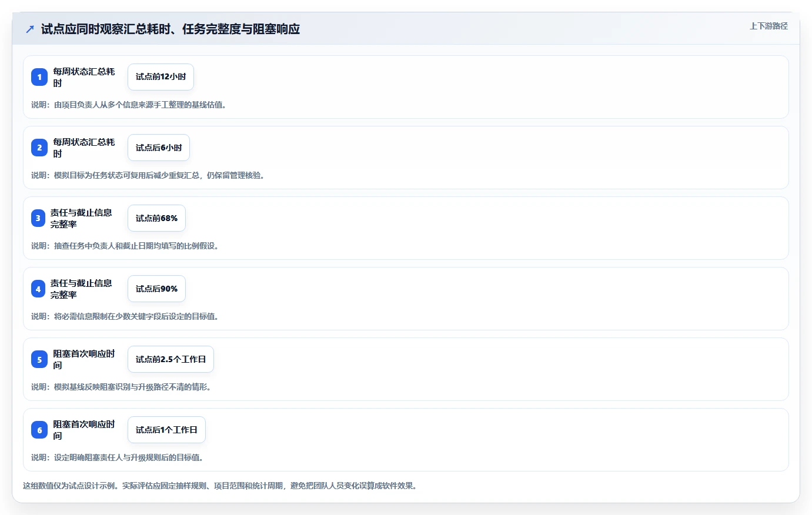Click note 抽查任务中负责人和截止日期均填写的比例假设

point(125,246)
